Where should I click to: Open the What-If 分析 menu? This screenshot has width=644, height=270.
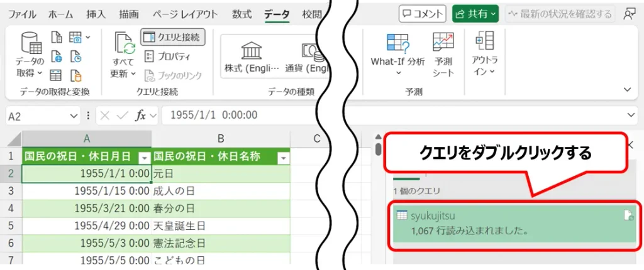pyautogui.click(x=397, y=55)
